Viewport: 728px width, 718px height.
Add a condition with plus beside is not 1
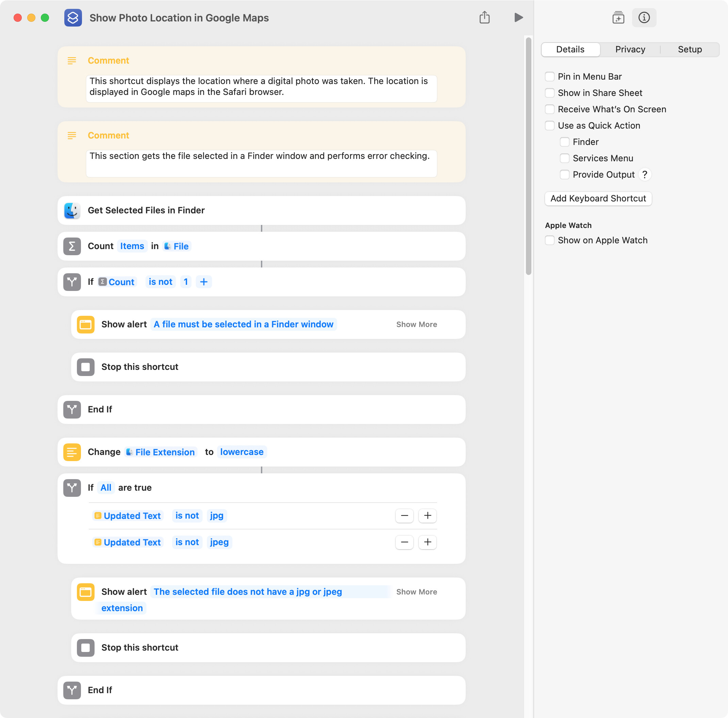[x=204, y=282]
